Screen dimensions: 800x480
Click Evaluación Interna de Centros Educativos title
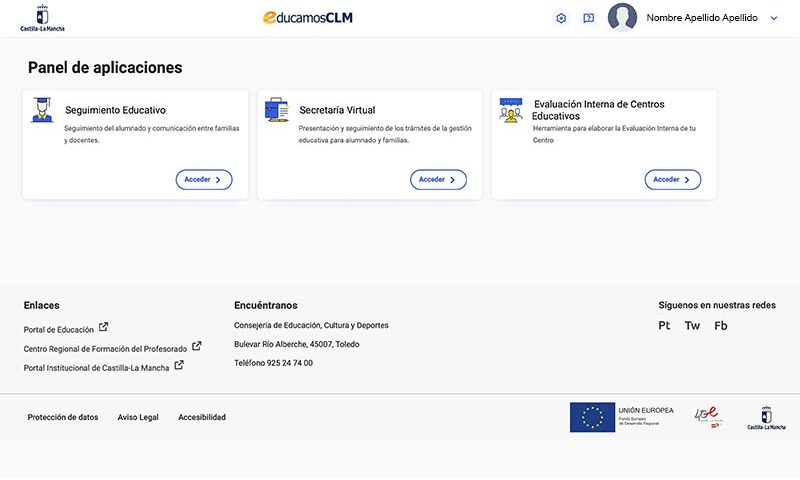click(x=598, y=110)
